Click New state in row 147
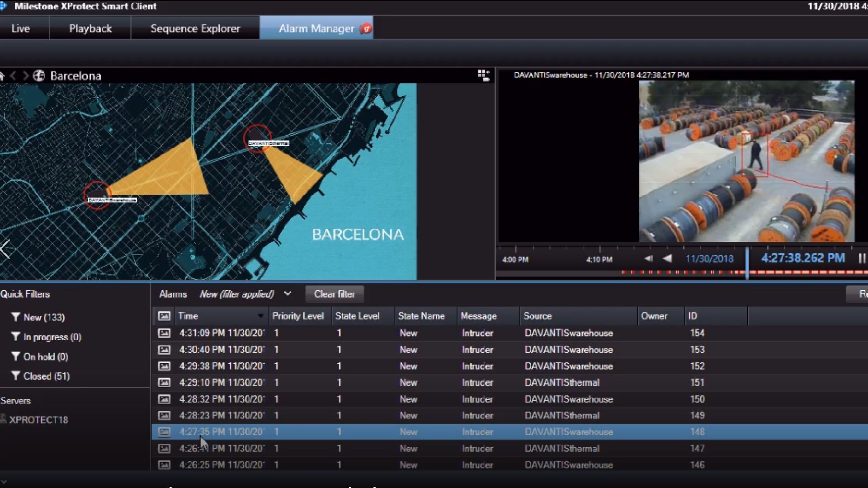This screenshot has width=868, height=488. pos(409,448)
